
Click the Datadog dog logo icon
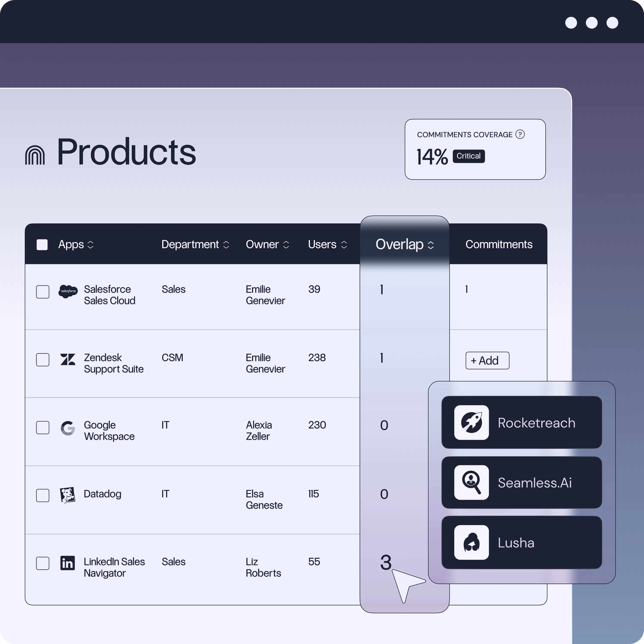click(68, 495)
